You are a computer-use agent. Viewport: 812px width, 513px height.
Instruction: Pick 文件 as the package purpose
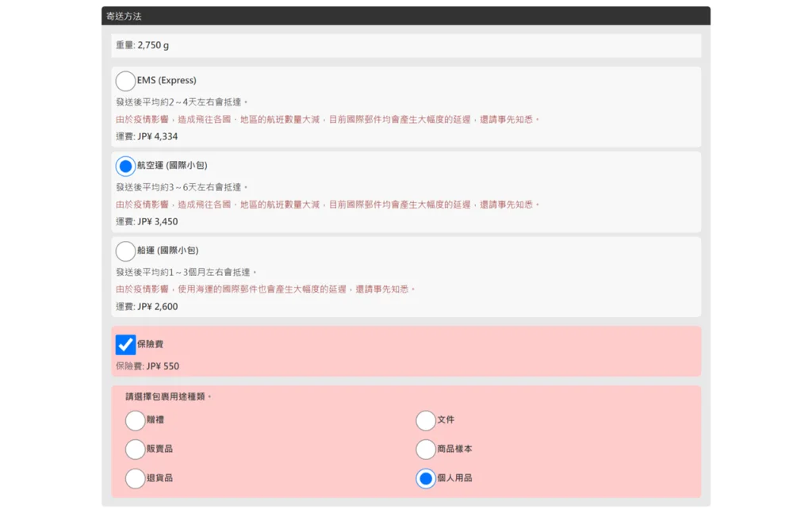click(x=426, y=420)
